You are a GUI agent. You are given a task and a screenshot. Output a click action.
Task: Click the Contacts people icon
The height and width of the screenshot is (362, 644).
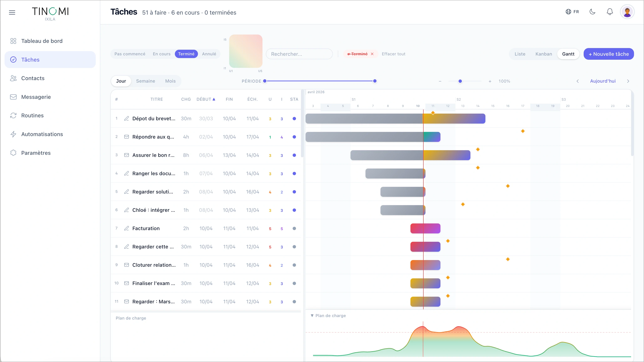click(x=13, y=78)
